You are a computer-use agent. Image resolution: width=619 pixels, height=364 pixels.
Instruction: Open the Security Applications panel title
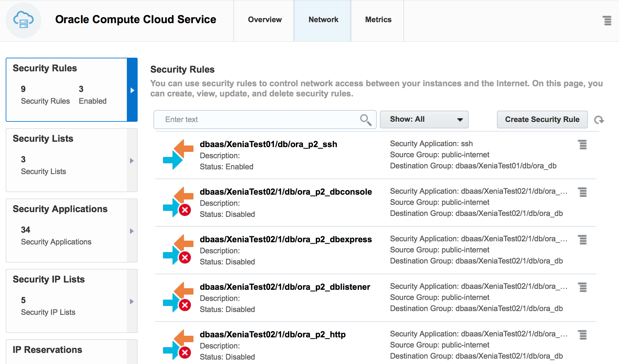coord(60,209)
